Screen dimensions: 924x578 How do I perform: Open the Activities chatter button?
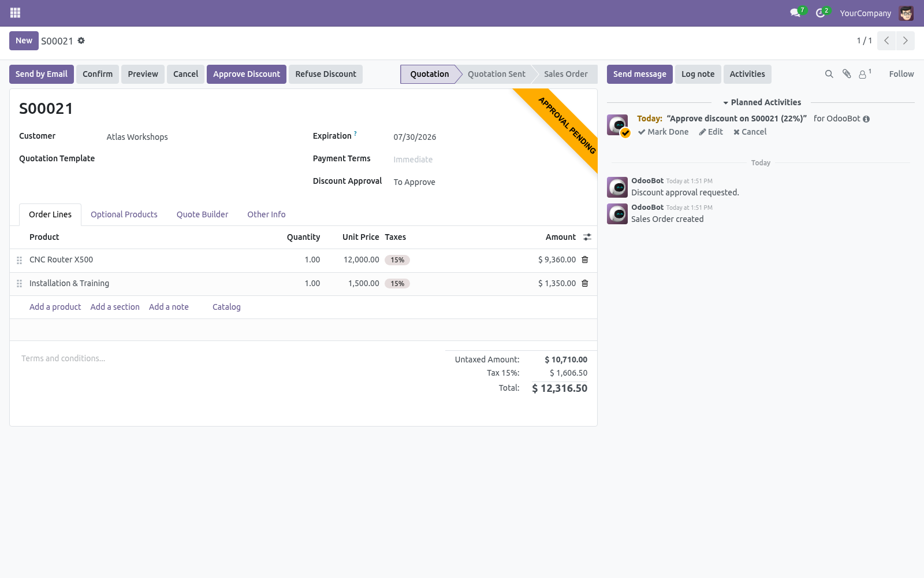pos(747,74)
